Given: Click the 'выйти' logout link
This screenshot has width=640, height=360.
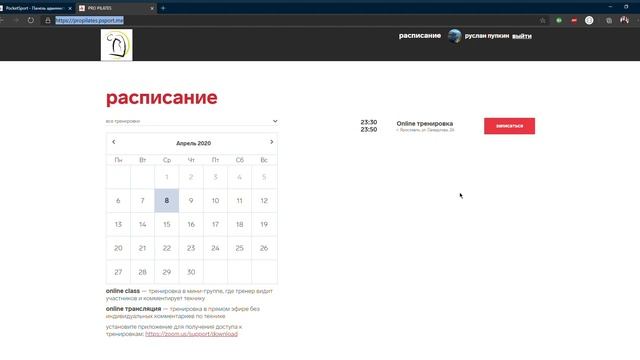Looking at the screenshot, I should coord(522,36).
